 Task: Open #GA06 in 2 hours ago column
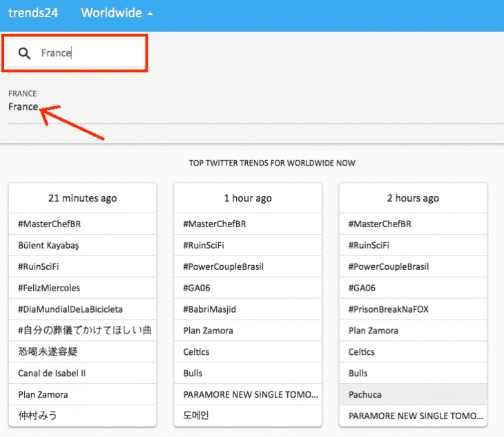pos(362,288)
